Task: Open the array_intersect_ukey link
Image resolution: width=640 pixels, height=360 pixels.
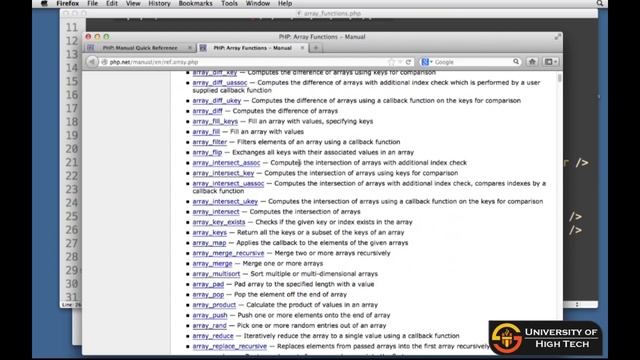Action: coord(225,202)
